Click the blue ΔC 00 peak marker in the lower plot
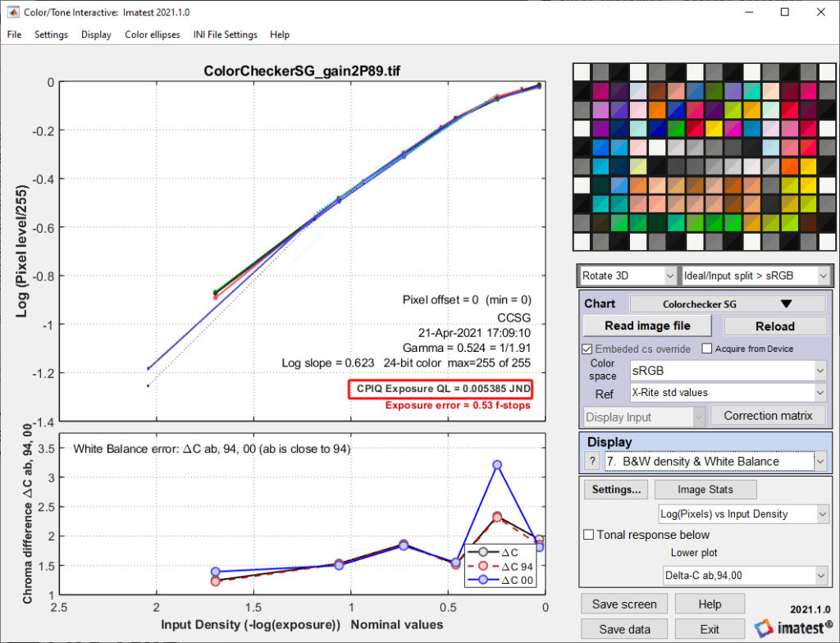The width and height of the screenshot is (840, 643). (497, 464)
